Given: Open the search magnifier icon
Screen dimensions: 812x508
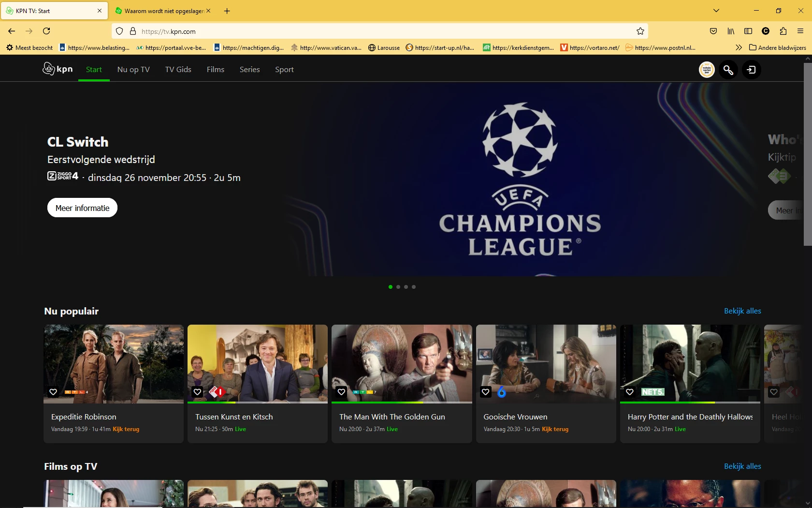Looking at the screenshot, I should [728, 70].
